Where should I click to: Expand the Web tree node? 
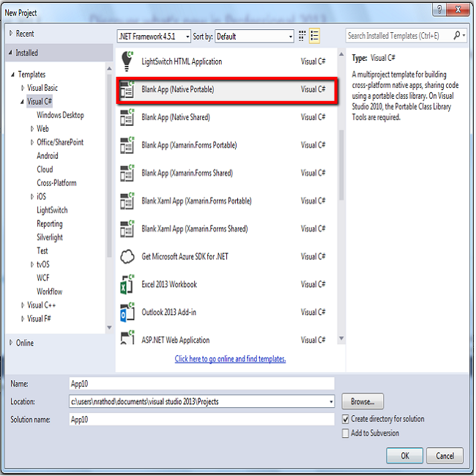click(x=32, y=129)
